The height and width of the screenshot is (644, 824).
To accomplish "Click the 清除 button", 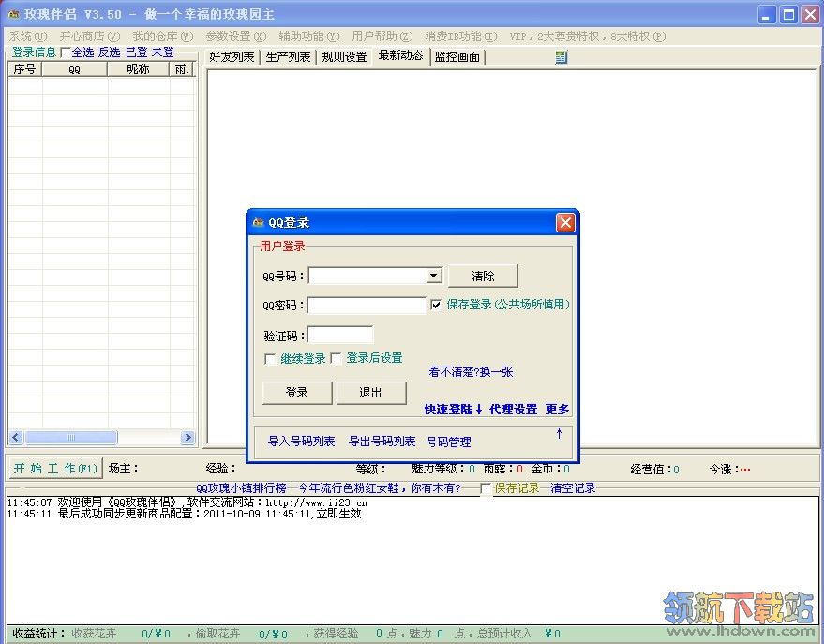I will pos(483,276).
